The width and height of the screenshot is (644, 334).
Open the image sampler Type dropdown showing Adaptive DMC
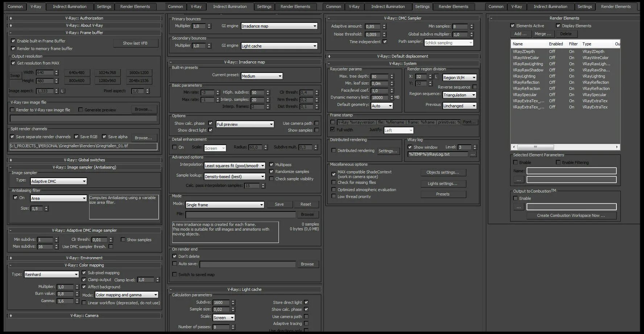(x=58, y=181)
